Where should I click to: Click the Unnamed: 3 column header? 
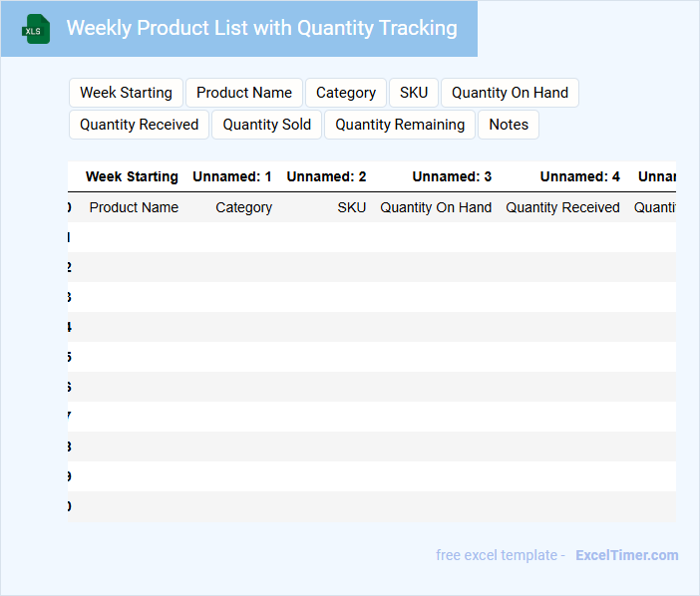click(452, 176)
